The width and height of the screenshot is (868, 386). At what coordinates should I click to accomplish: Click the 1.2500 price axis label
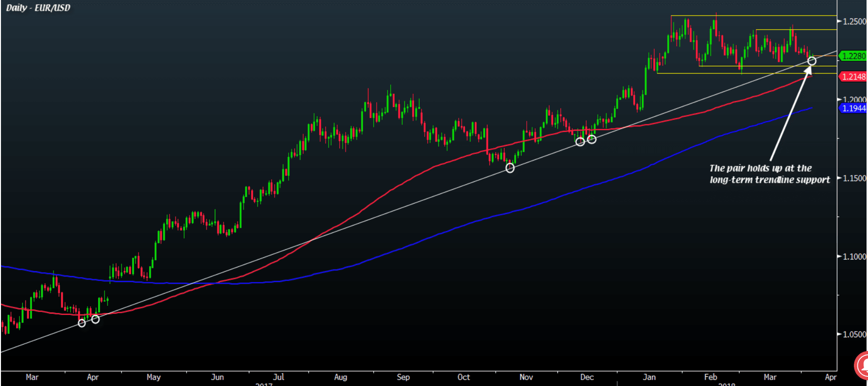[x=854, y=22]
